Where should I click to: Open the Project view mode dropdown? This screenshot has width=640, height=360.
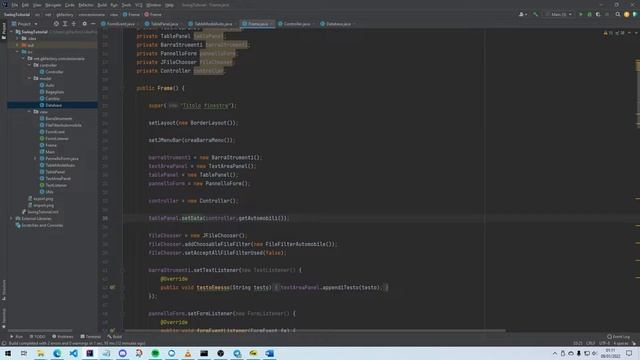click(25, 24)
